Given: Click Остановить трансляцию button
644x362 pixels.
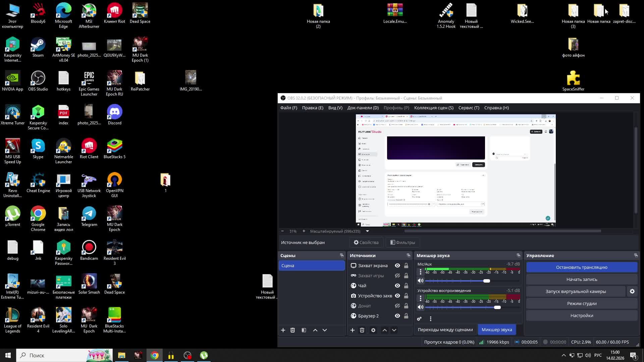Looking at the screenshot, I should (x=582, y=267).
